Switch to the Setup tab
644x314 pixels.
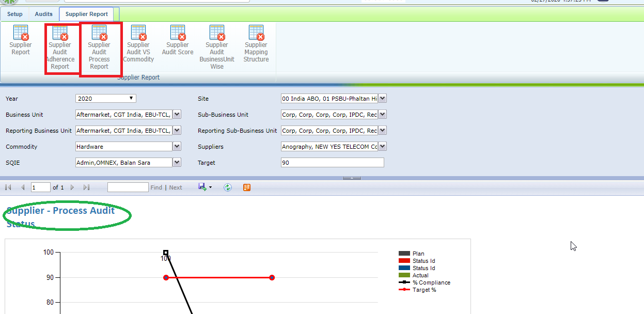pyautogui.click(x=15, y=14)
